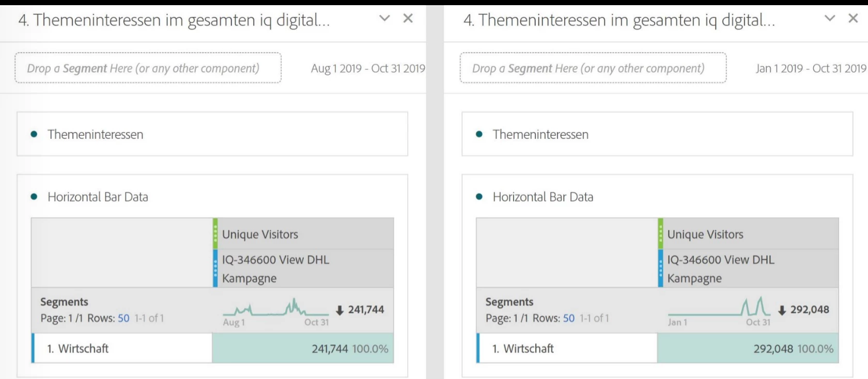Select the green Unique Visitors column handle on left
This screenshot has height=379, width=868.
point(215,233)
